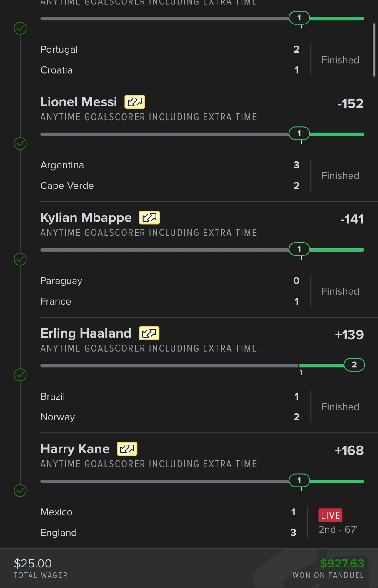Click green checkmark for the Messi leg
The height and width of the screenshot is (588, 378).
(20, 144)
